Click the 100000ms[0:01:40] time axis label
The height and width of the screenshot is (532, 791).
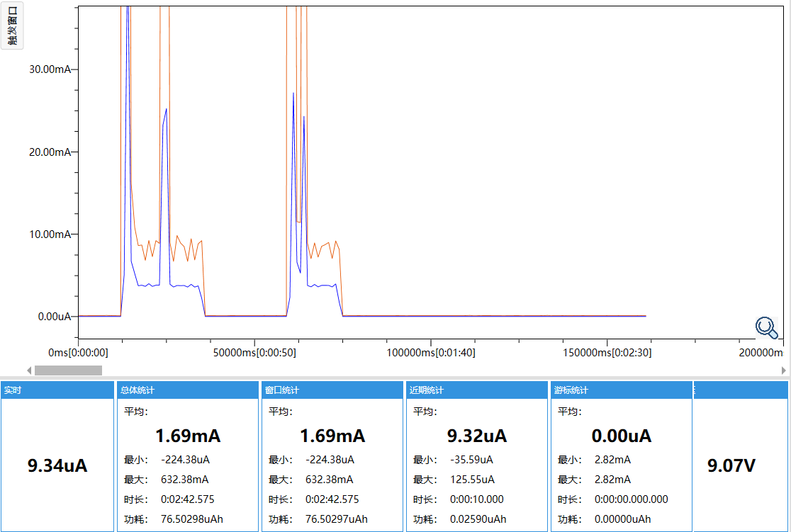(431, 353)
